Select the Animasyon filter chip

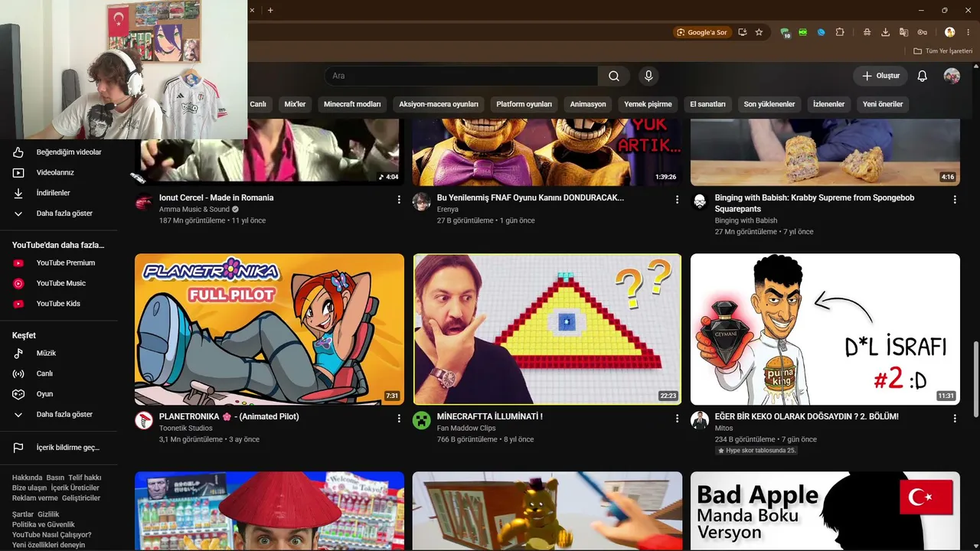[x=588, y=104]
